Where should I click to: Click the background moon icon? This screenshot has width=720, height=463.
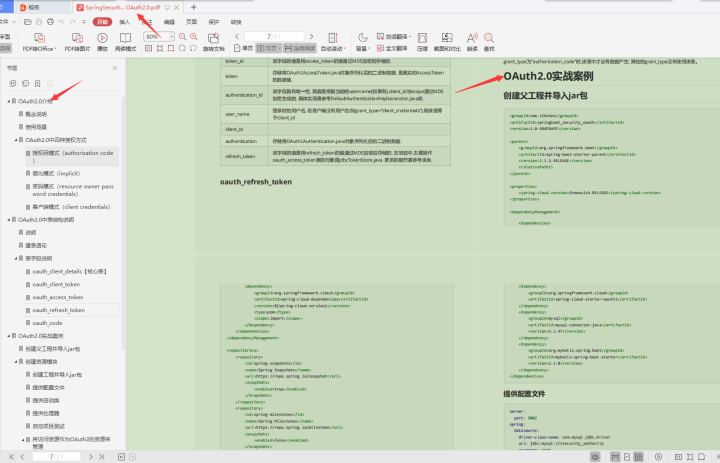(363, 38)
